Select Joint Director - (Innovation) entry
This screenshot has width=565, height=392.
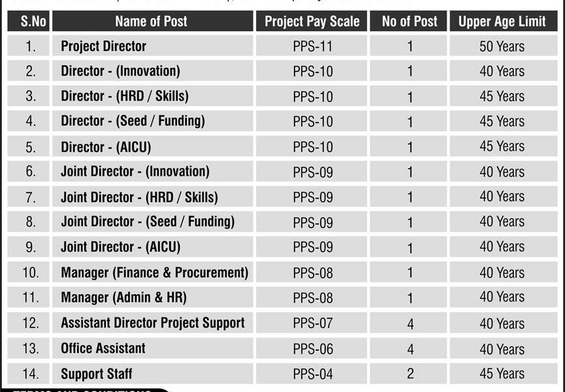(x=135, y=171)
